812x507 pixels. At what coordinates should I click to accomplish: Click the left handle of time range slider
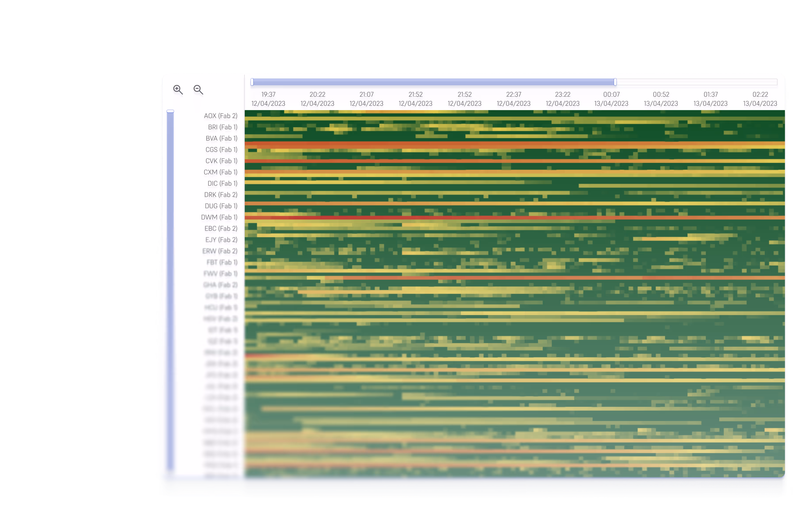(252, 82)
